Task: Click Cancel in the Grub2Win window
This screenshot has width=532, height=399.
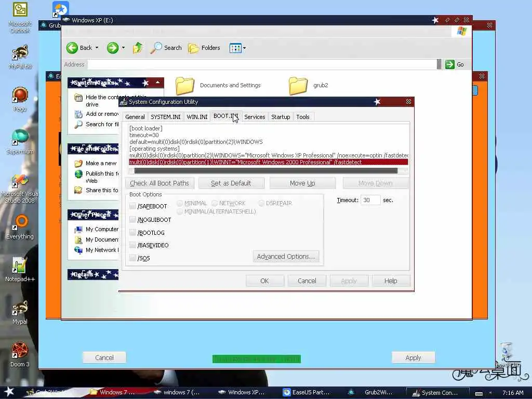Action: coord(104,357)
